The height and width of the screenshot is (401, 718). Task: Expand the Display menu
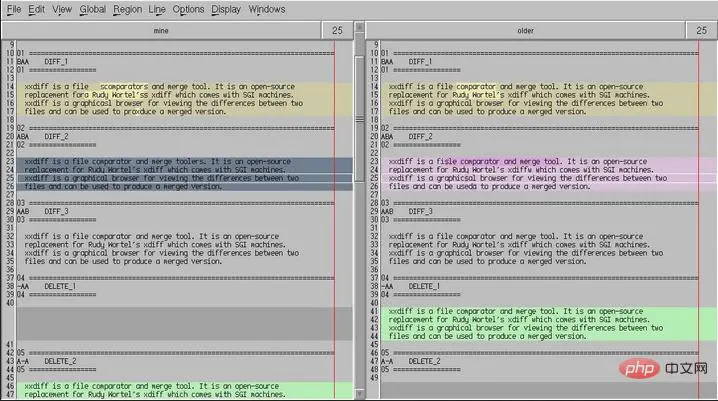pyautogui.click(x=226, y=9)
